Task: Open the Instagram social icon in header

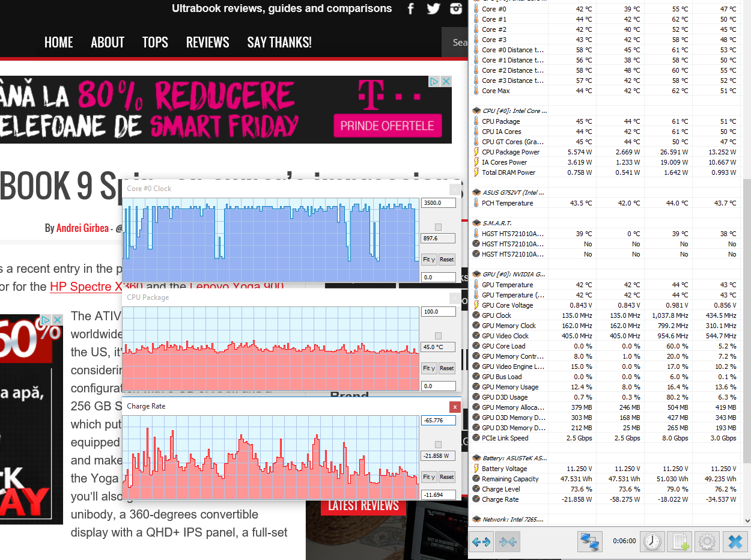Action: [x=457, y=9]
